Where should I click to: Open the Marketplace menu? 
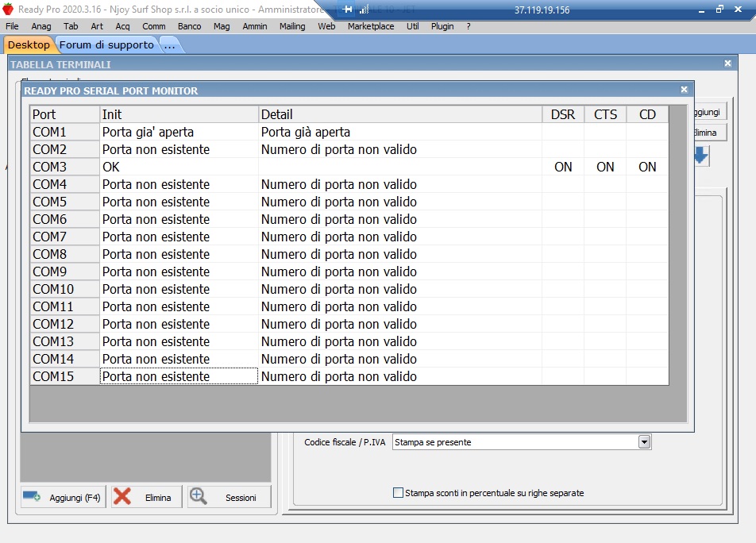tap(371, 26)
